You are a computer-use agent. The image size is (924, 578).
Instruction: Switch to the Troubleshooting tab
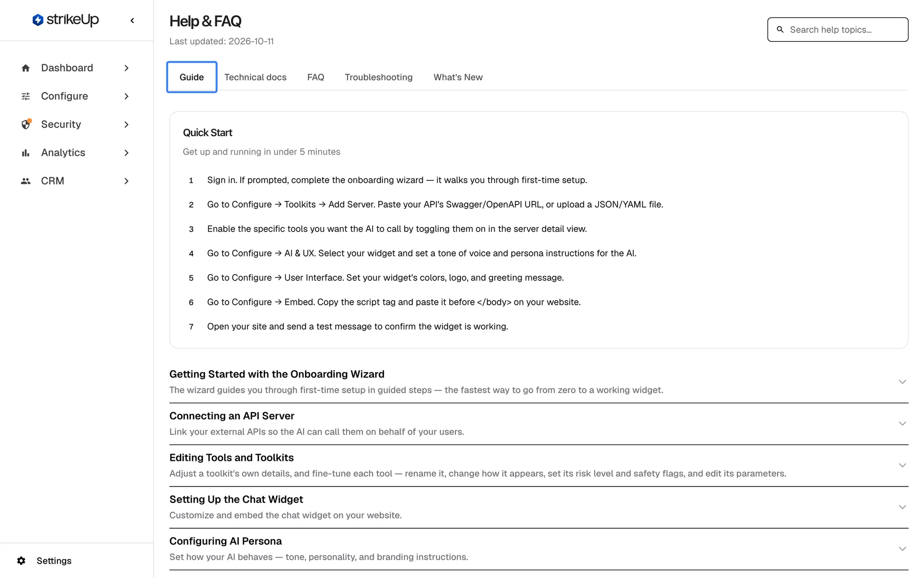tap(378, 77)
